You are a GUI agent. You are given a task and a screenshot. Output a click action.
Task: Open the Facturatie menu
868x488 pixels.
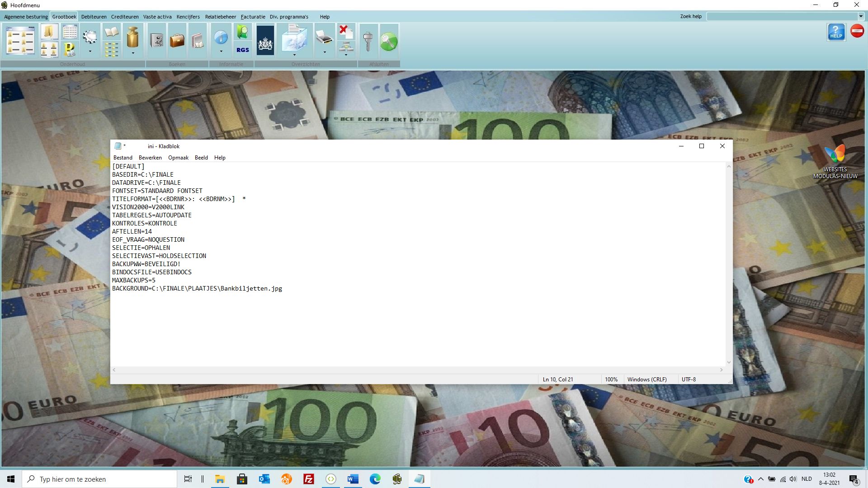click(x=253, y=17)
